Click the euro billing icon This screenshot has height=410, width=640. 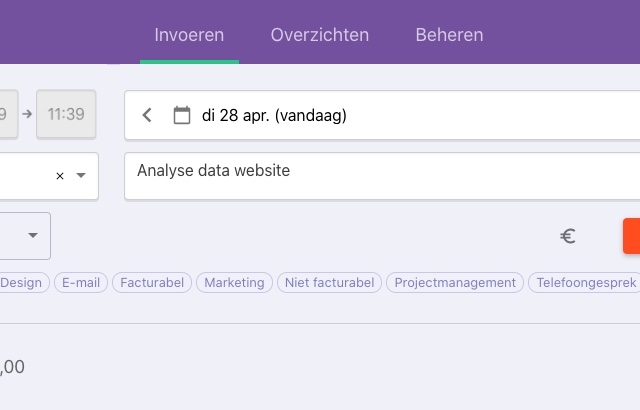568,236
